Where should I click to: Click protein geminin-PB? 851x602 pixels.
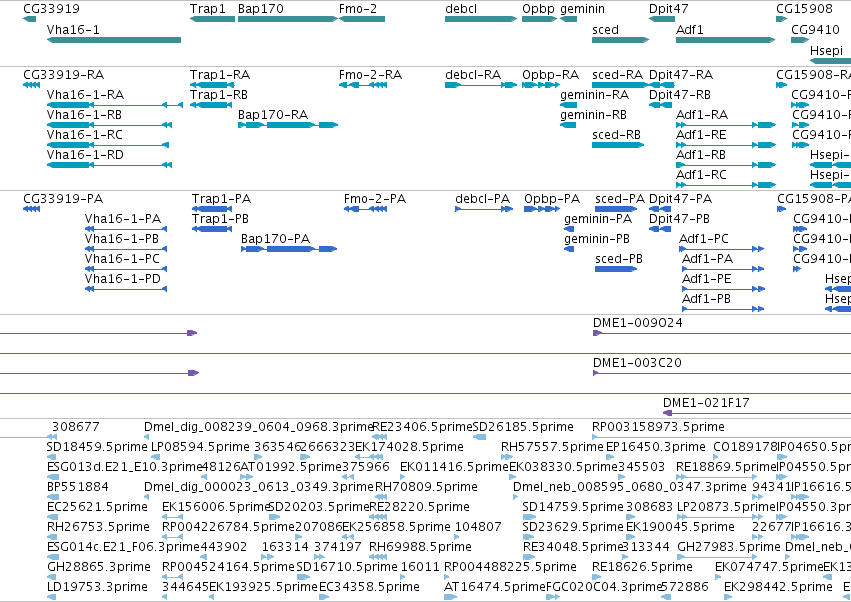tap(569, 249)
